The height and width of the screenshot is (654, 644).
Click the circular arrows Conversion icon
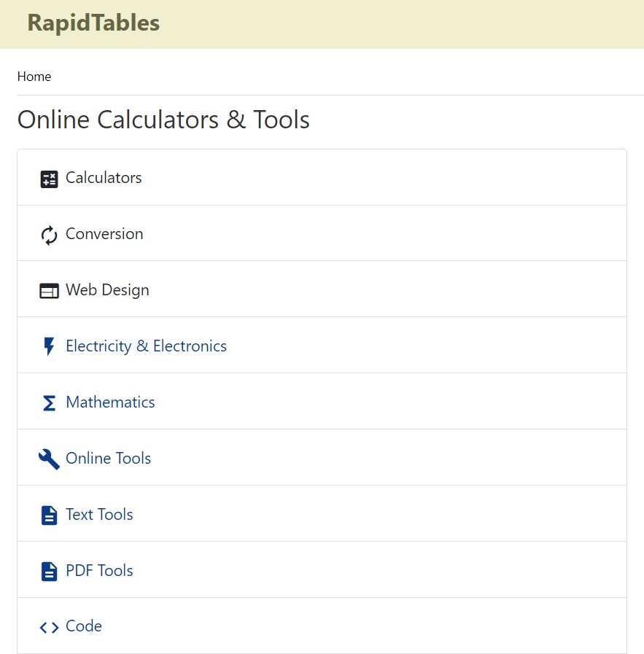(49, 235)
